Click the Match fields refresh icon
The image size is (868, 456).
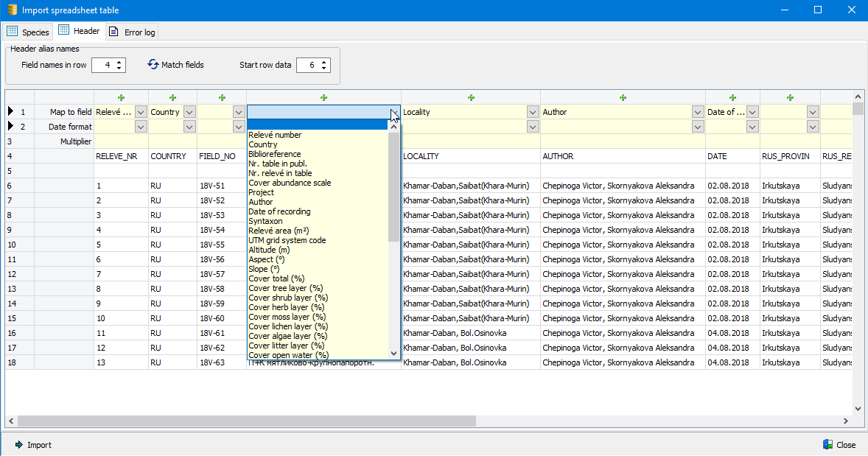point(153,65)
